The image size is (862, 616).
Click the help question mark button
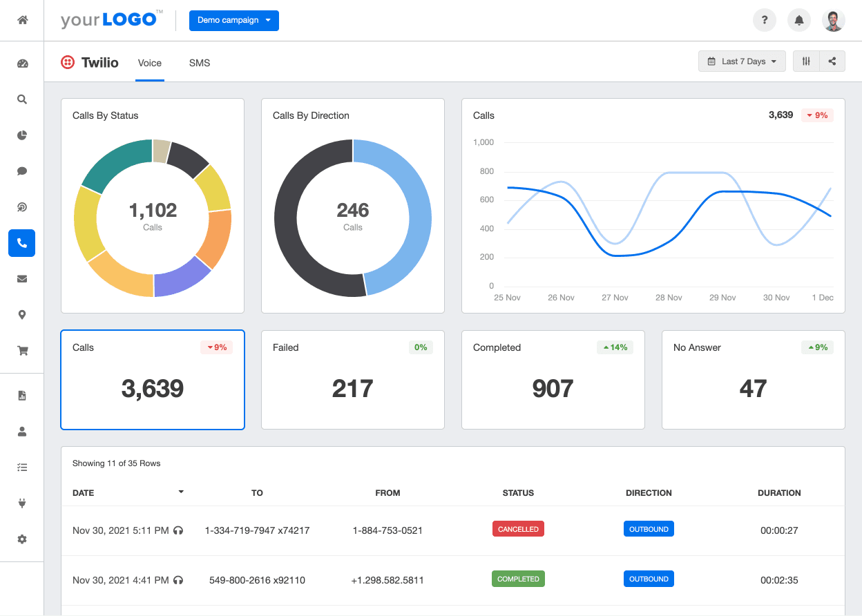click(x=764, y=20)
